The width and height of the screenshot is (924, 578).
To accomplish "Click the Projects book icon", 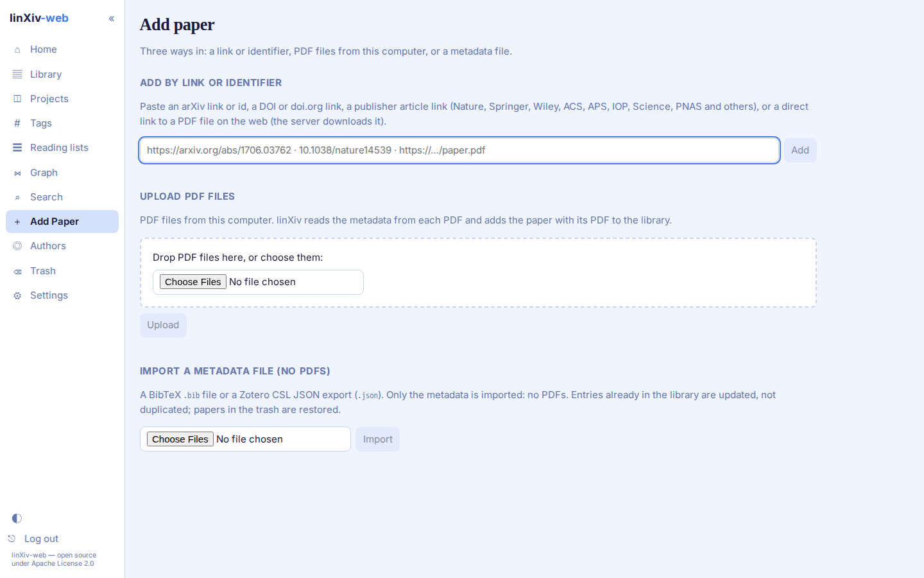I will (x=17, y=99).
